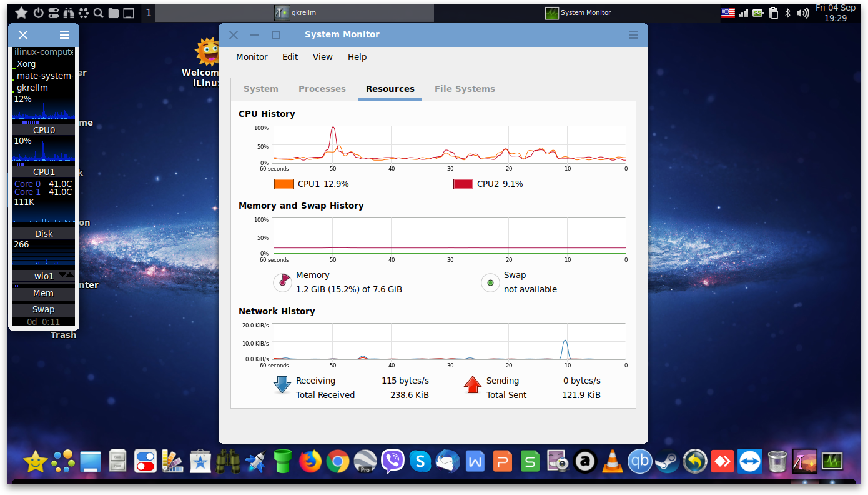Click the wlo1 network label in gkrellm

pyautogui.click(x=44, y=276)
